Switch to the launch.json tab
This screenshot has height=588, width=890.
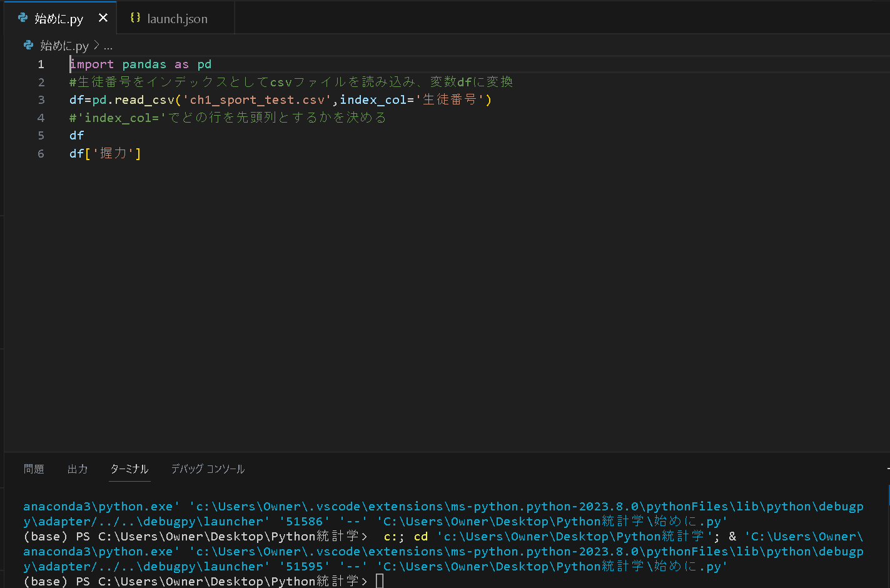point(177,19)
